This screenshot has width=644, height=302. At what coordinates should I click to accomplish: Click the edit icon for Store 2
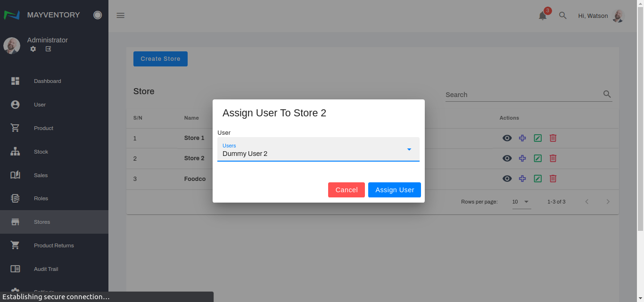coord(537,158)
